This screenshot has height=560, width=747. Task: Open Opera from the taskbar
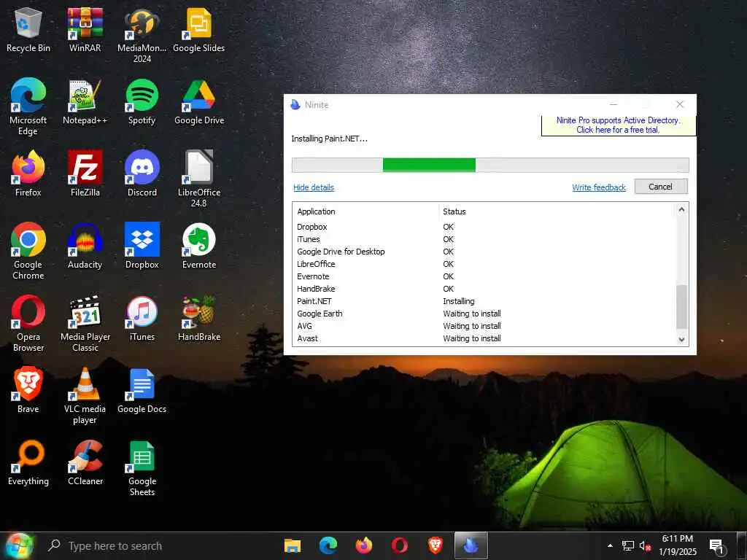point(400,545)
